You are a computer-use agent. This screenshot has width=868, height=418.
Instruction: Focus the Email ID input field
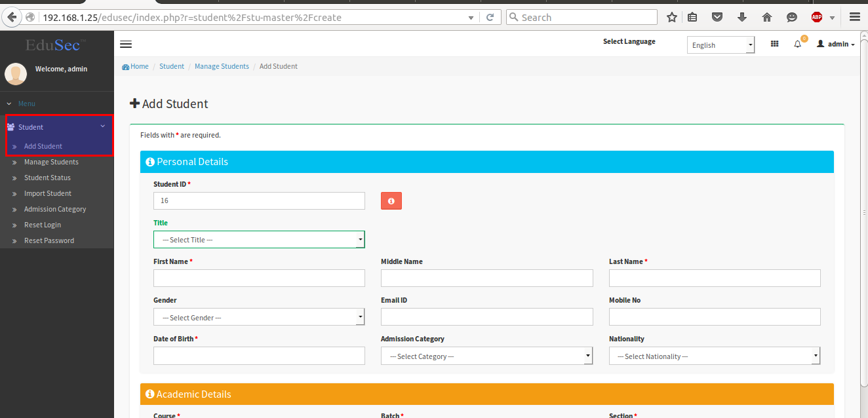(x=487, y=317)
